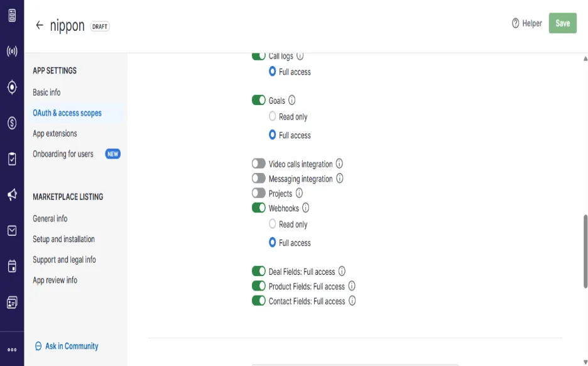Click the vertical scrollbar thumb

click(585, 252)
